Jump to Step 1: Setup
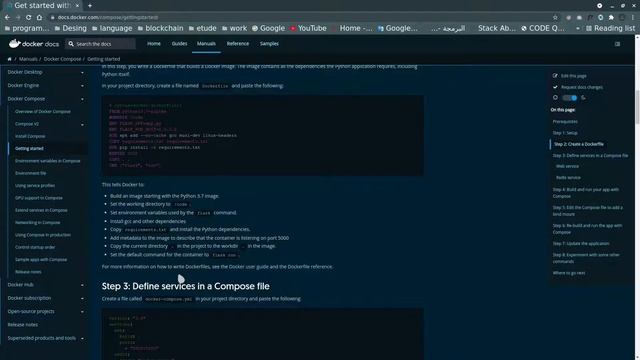 point(565,133)
